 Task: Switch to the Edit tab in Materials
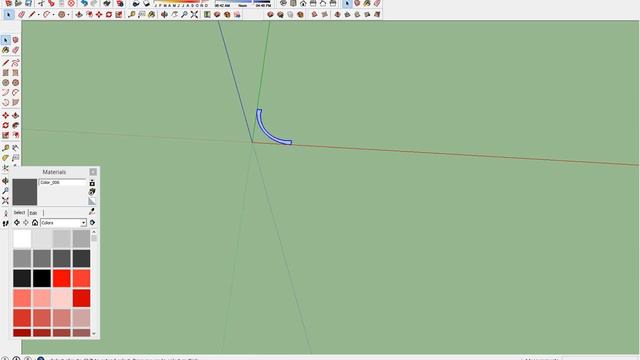coord(33,213)
